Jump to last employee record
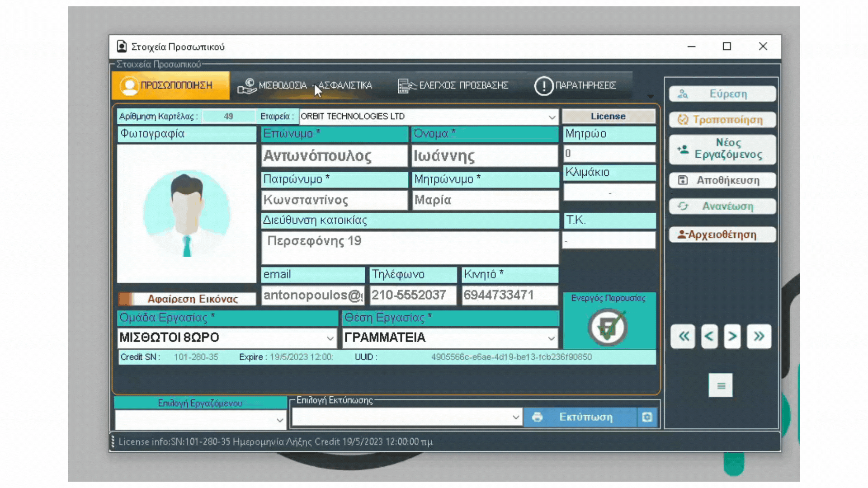Image resolution: width=868 pixels, height=488 pixels. tap(759, 336)
